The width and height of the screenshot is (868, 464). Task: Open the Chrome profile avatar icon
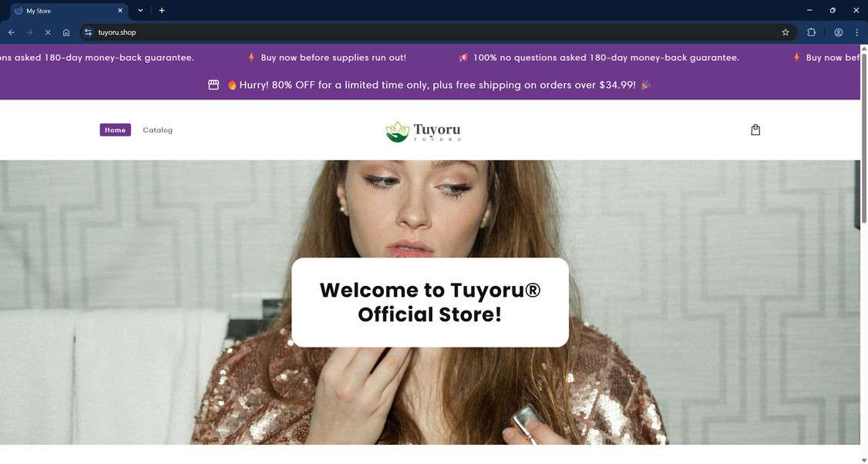[838, 32]
